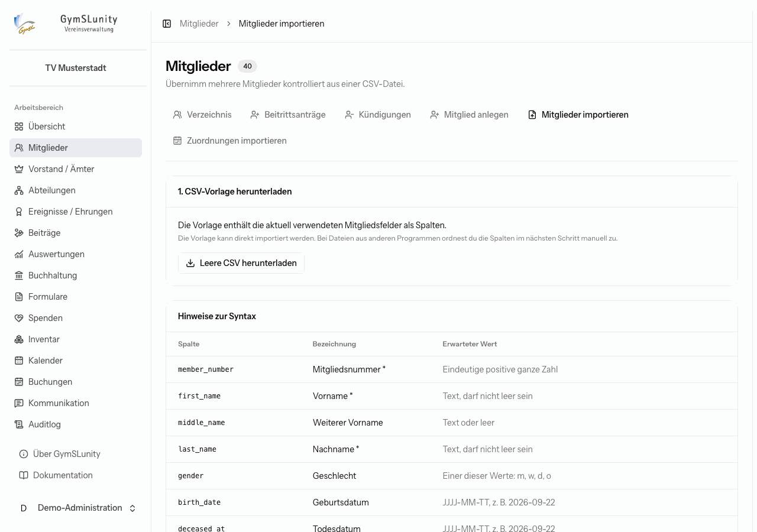Click the Spenden heart icon
Viewport: 757px width, 532px height.
19,318
